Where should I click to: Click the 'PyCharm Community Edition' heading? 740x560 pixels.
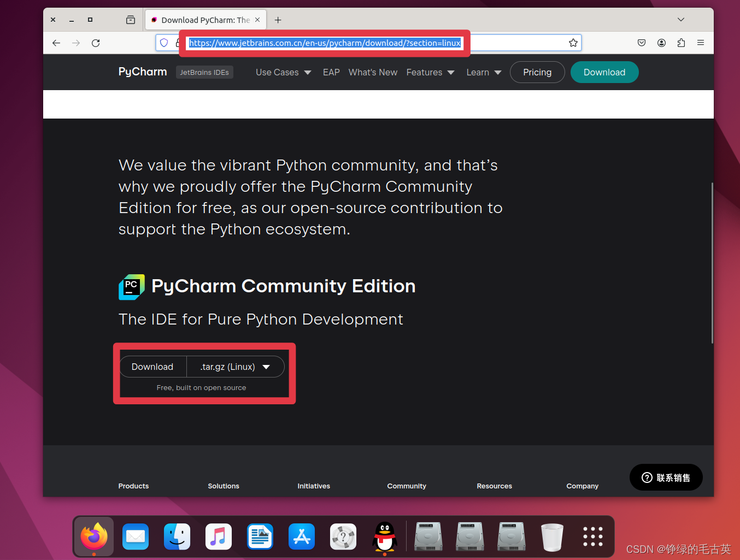[x=283, y=286]
